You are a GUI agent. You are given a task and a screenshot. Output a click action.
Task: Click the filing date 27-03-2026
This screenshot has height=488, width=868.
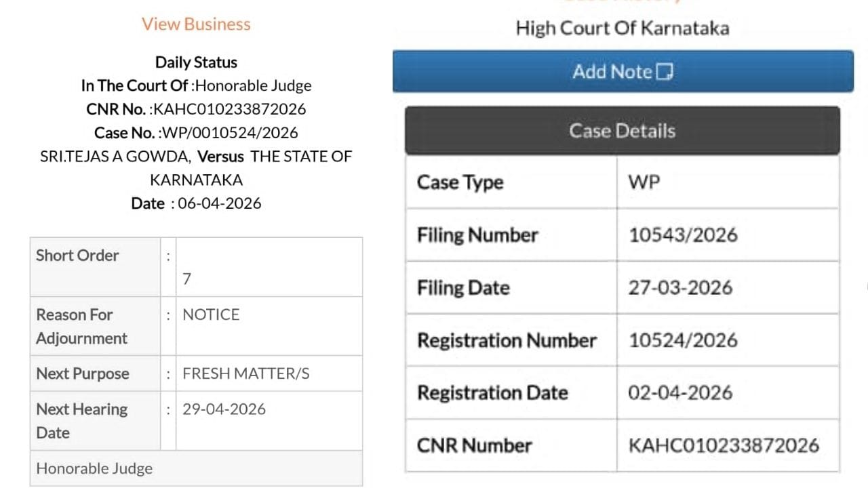click(x=680, y=287)
